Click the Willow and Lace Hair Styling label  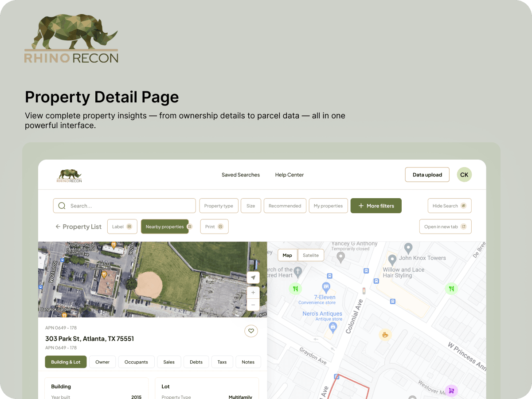coord(404,273)
